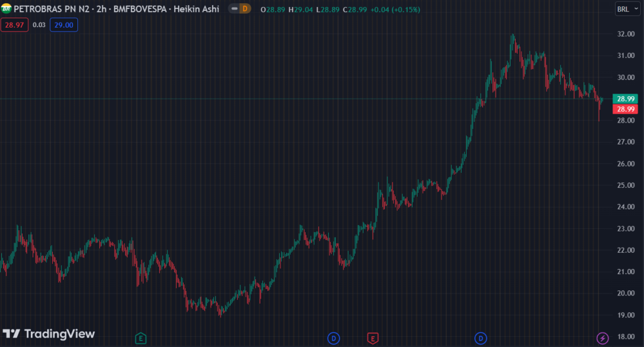This screenshot has width=644, height=347.
Task: Click the 32.00 price scale label
Action: (626, 34)
